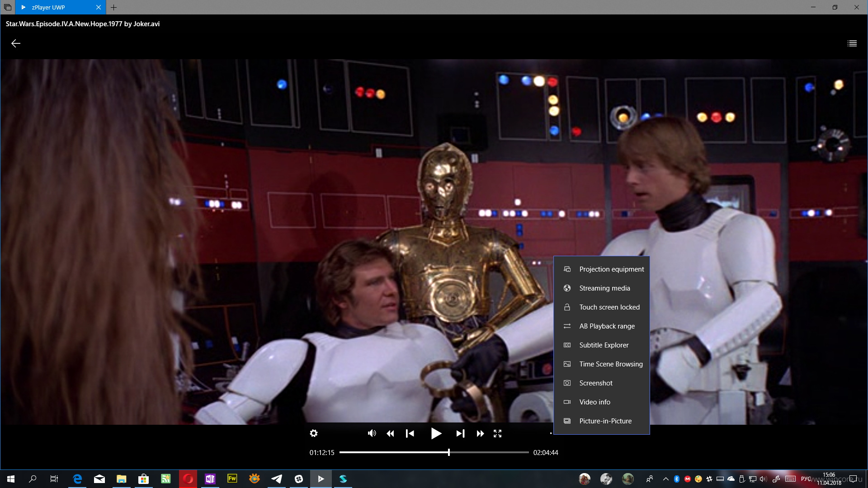Click the PiP icon beside Picture-in-Picture
Screen dimensions: 868x488
click(x=567, y=421)
